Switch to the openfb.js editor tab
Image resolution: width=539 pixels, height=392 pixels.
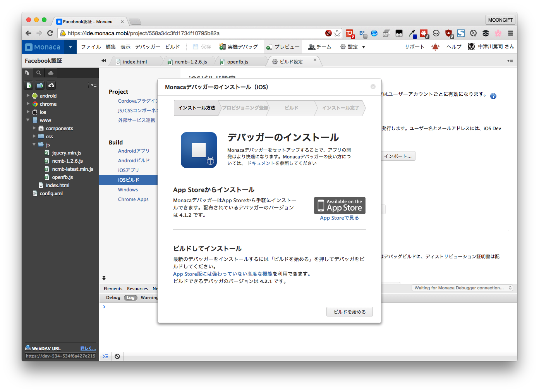[x=237, y=62]
